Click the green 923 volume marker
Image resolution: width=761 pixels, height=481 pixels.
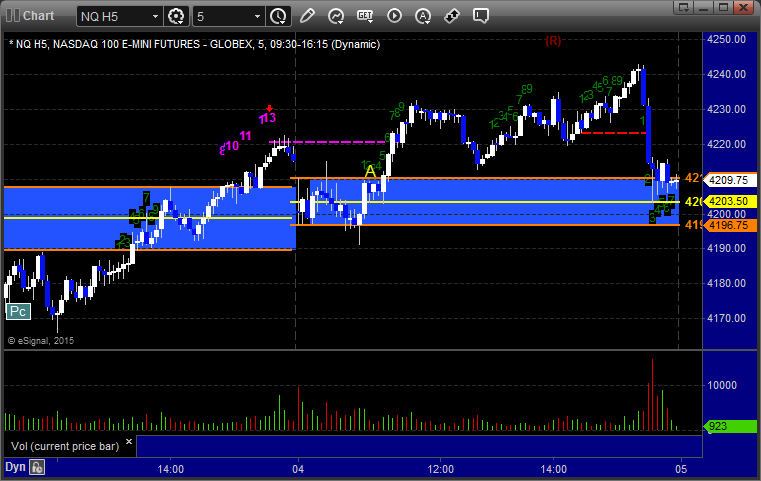[729, 426]
